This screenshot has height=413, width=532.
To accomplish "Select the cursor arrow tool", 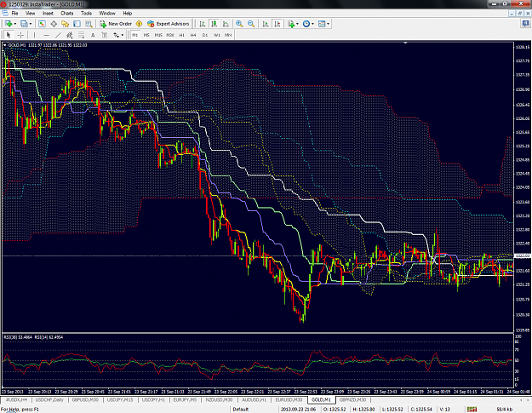I will coord(9,35).
